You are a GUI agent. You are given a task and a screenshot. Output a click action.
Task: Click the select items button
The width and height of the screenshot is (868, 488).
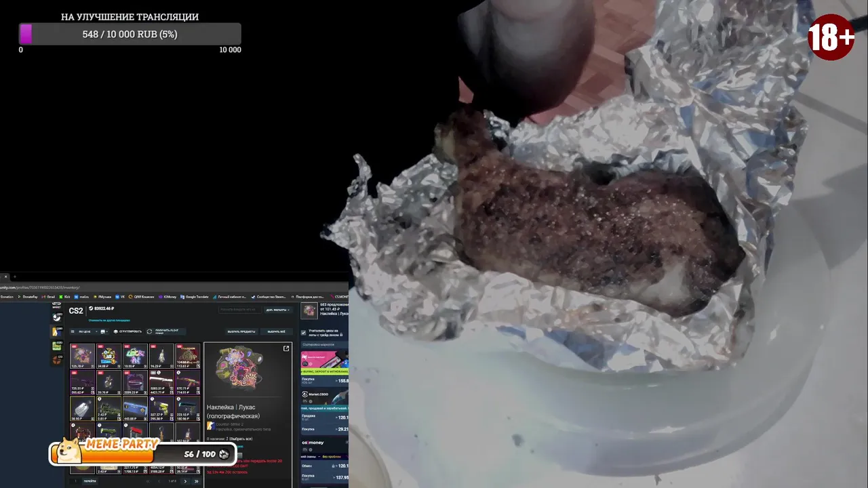(x=241, y=331)
